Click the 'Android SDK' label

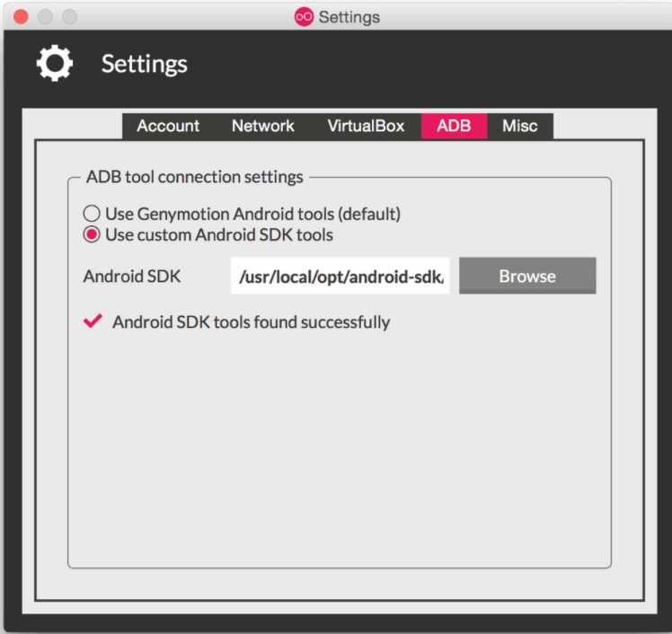pos(132,277)
